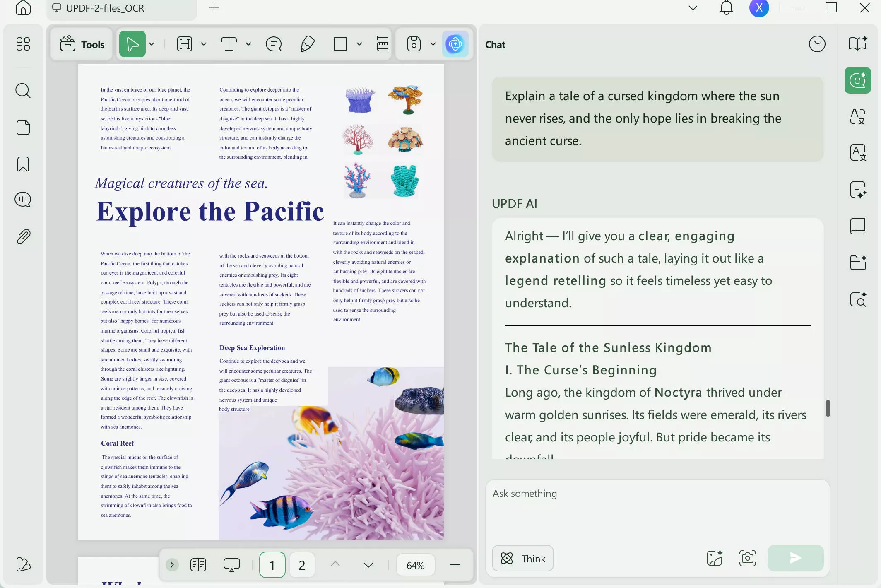Image resolution: width=881 pixels, height=588 pixels.
Task: Take a screenshot for the AI chat
Action: tap(748, 558)
